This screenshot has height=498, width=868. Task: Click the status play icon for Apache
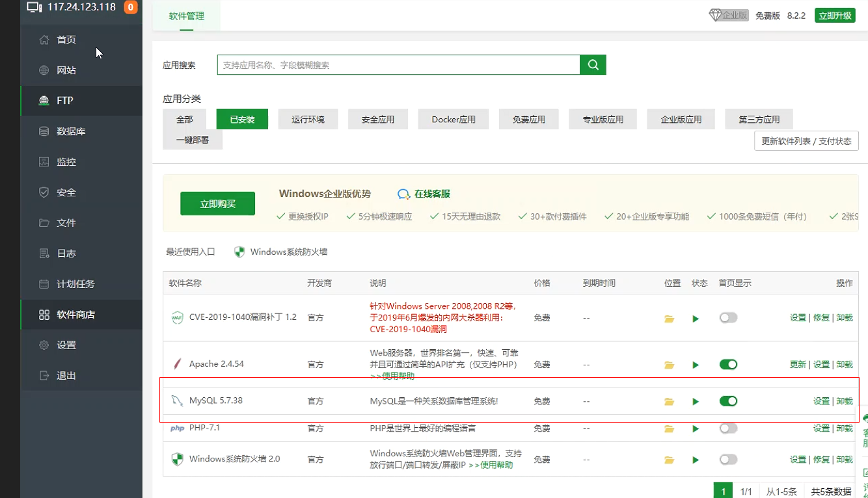(696, 365)
